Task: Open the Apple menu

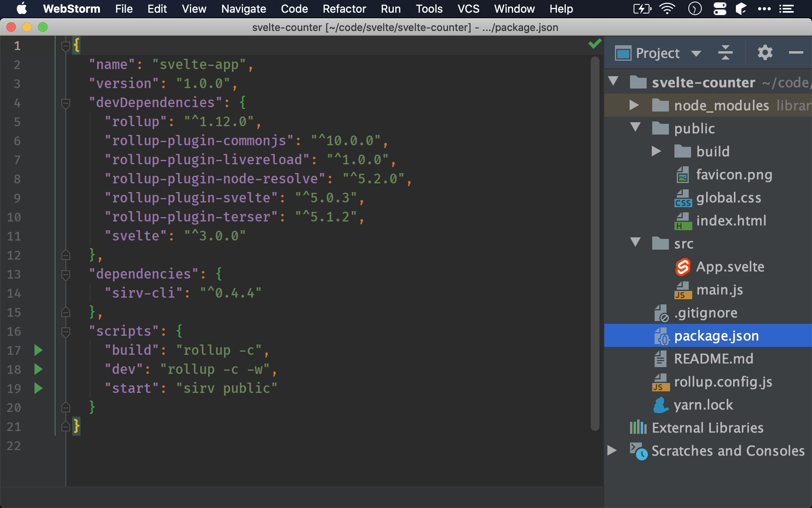Action: click(x=21, y=8)
